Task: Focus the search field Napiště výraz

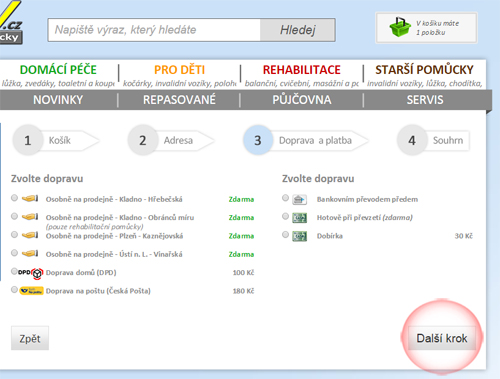Action: pyautogui.click(x=154, y=30)
